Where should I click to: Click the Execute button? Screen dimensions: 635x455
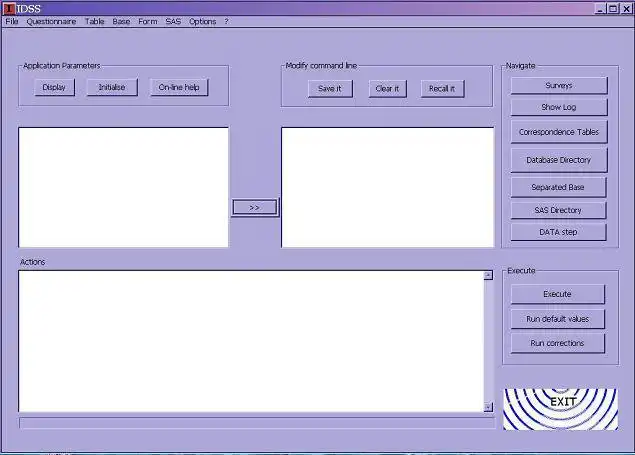(558, 294)
